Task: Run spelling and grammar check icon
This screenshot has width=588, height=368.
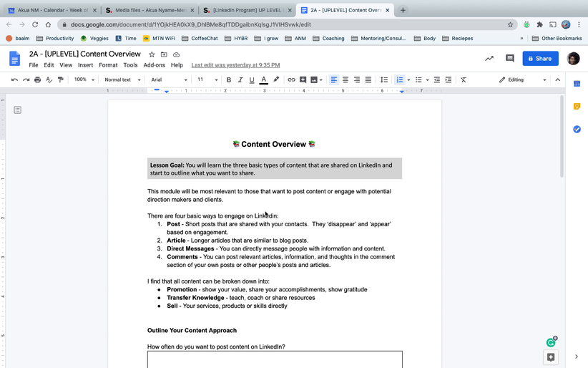Action: pyautogui.click(x=49, y=79)
